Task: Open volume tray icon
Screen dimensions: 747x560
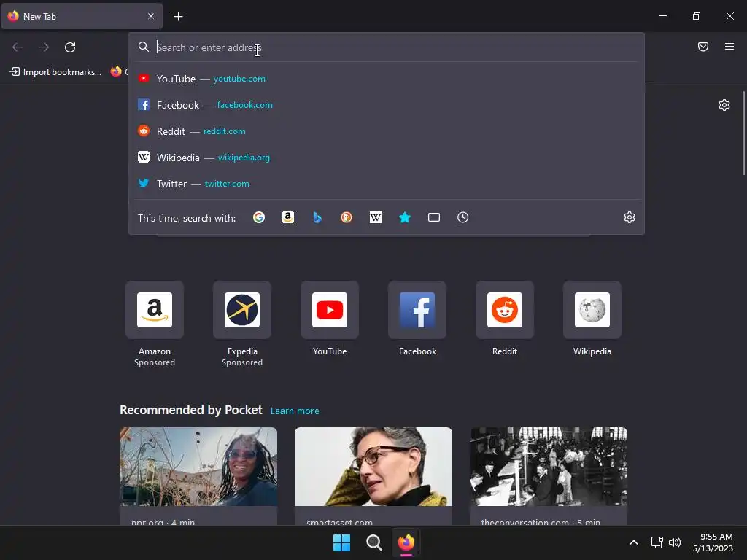Action: (675, 542)
